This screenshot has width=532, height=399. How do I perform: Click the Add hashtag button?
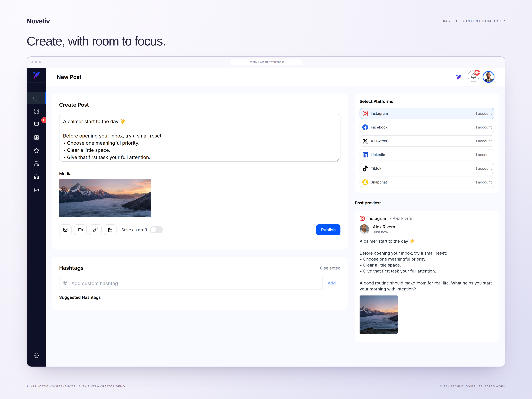coord(331,283)
